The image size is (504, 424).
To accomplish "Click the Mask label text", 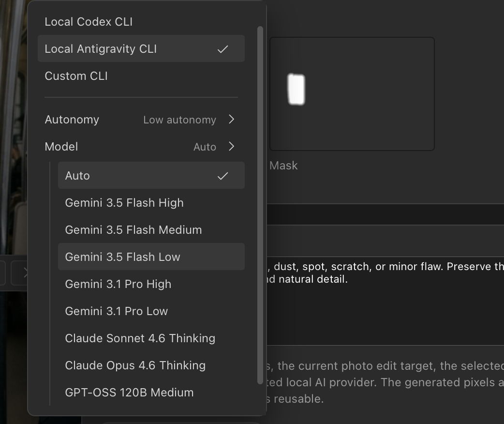I will click(283, 166).
